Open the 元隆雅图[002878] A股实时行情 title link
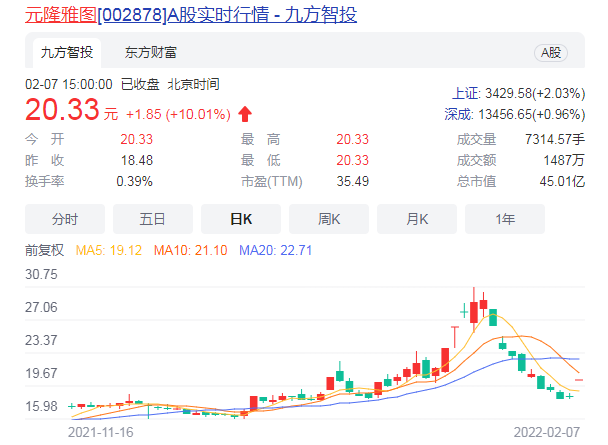 coord(191,15)
